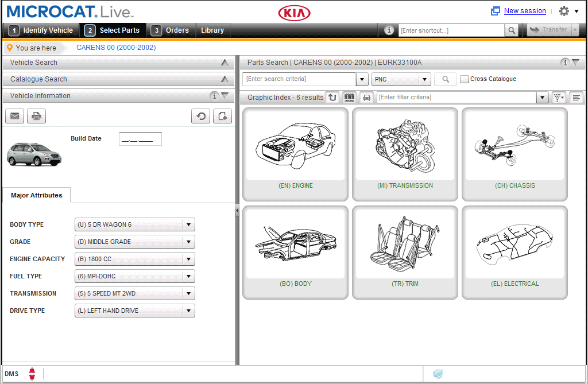Open the filter funnel icon near filter criteria

(x=558, y=97)
